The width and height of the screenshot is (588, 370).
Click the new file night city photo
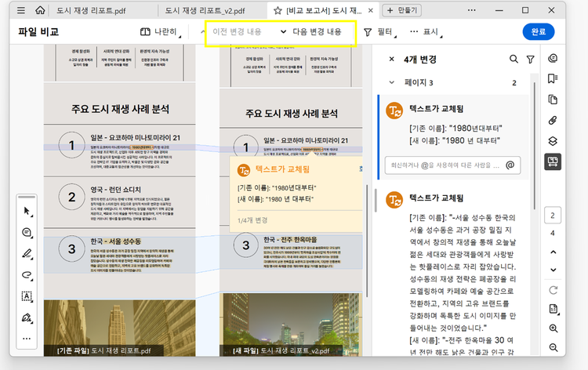point(291,325)
